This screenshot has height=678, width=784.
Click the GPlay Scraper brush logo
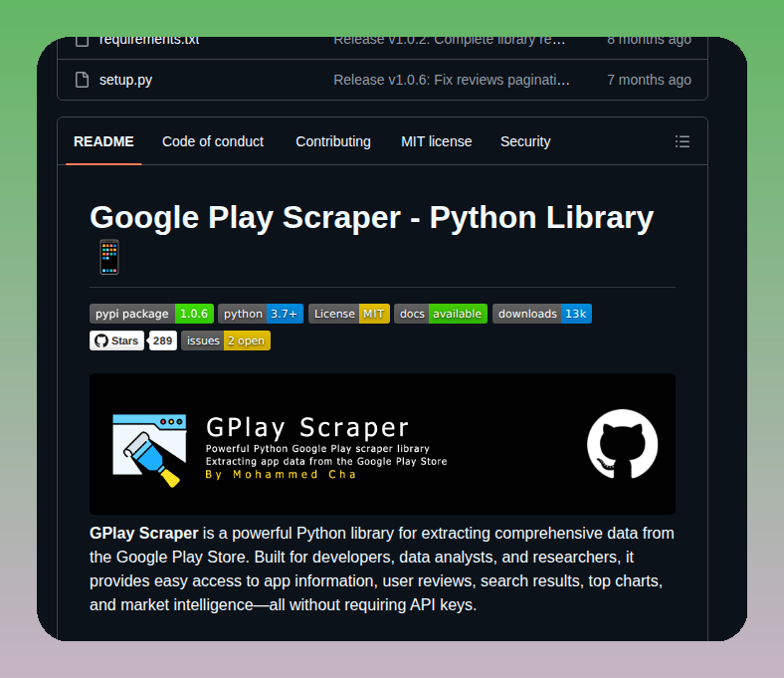(149, 450)
